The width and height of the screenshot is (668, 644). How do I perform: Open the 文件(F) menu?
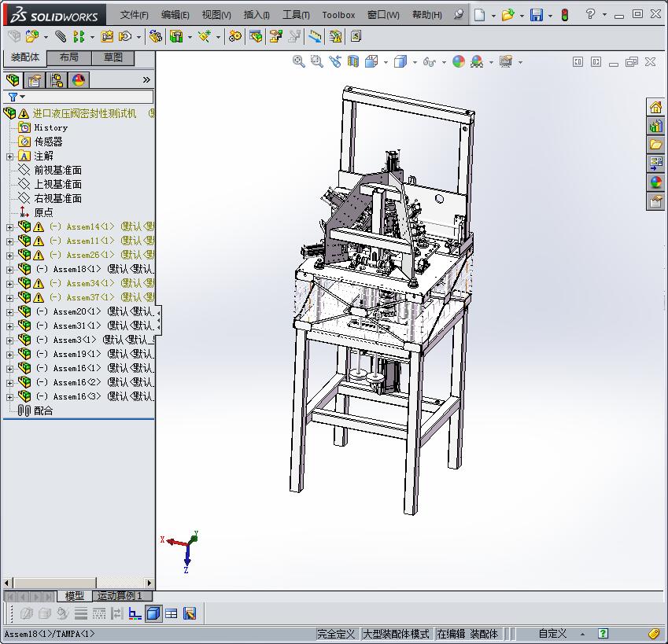(x=135, y=15)
